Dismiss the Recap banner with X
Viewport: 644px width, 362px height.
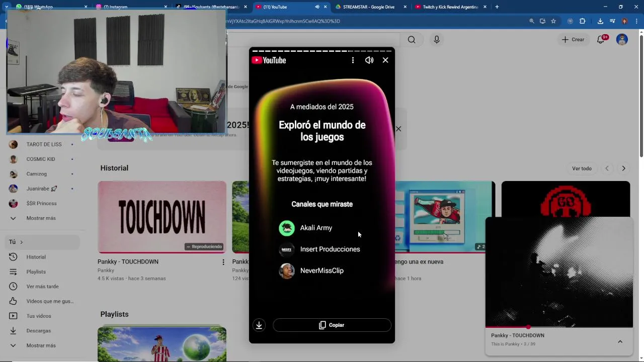click(x=398, y=129)
